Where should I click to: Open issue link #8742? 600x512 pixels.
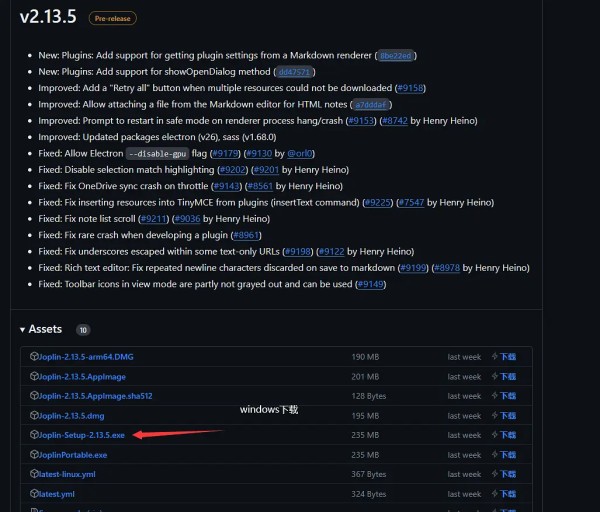point(395,121)
